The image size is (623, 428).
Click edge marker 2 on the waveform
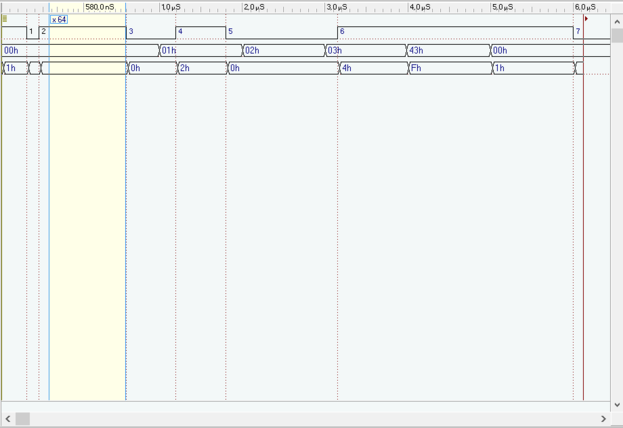coord(44,31)
